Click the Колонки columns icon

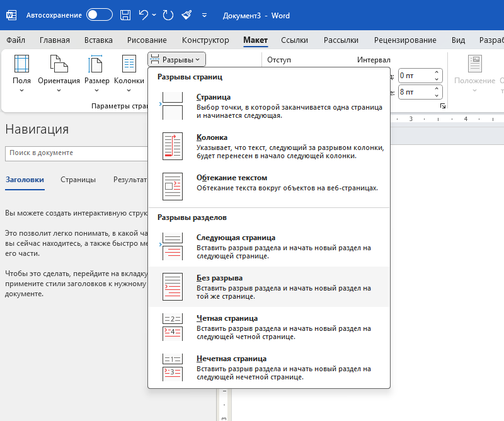click(129, 64)
